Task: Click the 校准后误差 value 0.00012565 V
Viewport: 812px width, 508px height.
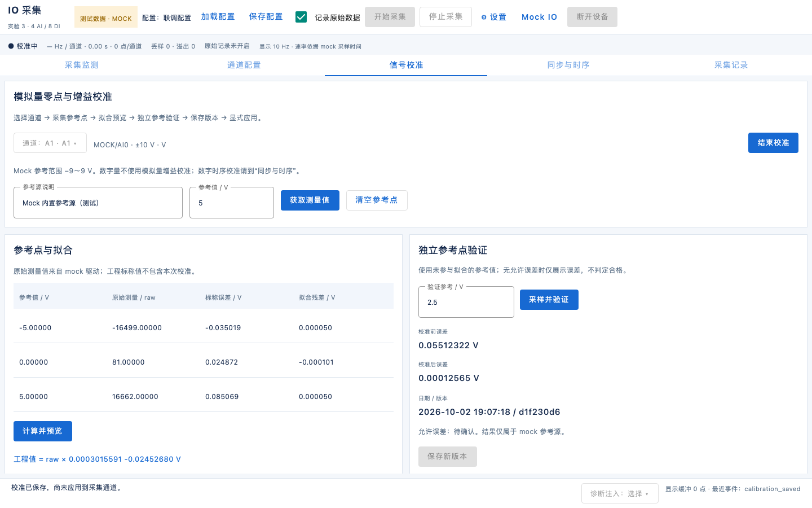Action: pos(449,378)
